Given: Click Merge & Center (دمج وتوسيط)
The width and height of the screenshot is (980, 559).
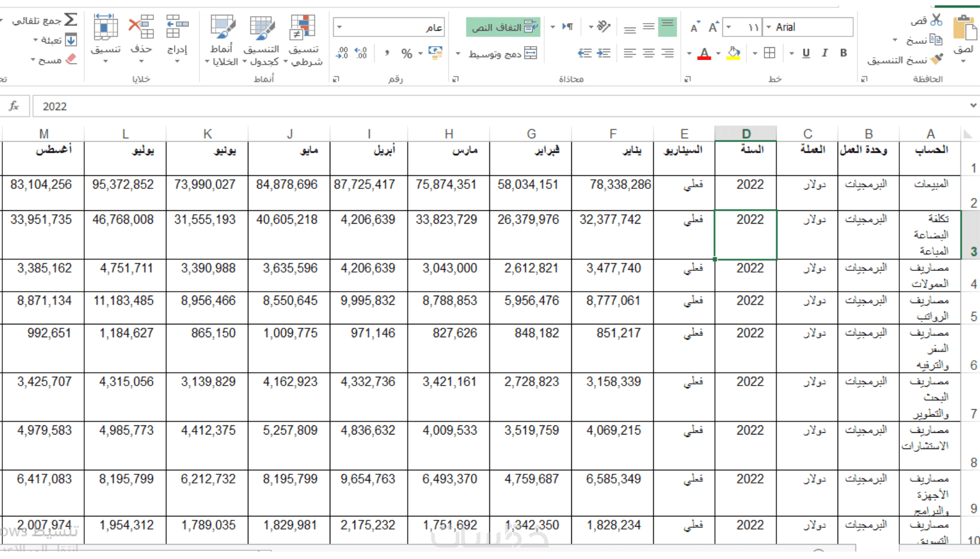Looking at the screenshot, I should (503, 54).
